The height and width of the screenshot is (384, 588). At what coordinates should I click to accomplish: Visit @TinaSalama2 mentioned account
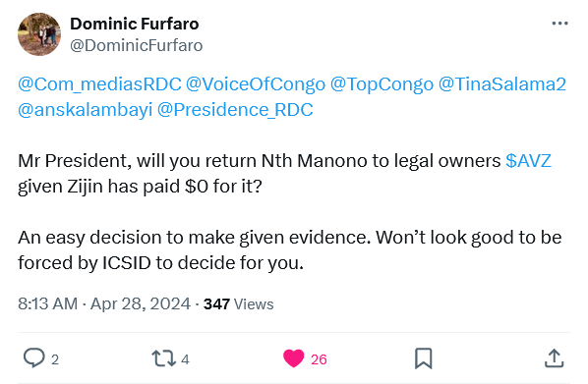pyautogui.click(x=502, y=84)
